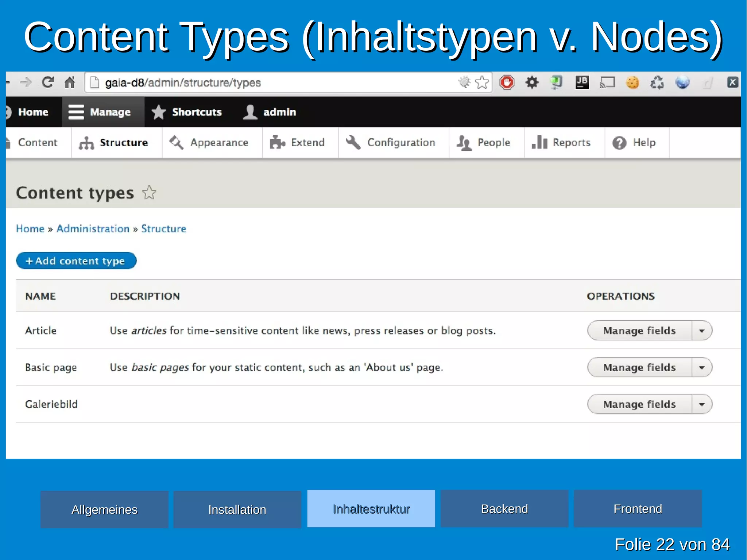
Task: Toggle the Manage menu in the toolbar
Action: point(103,112)
